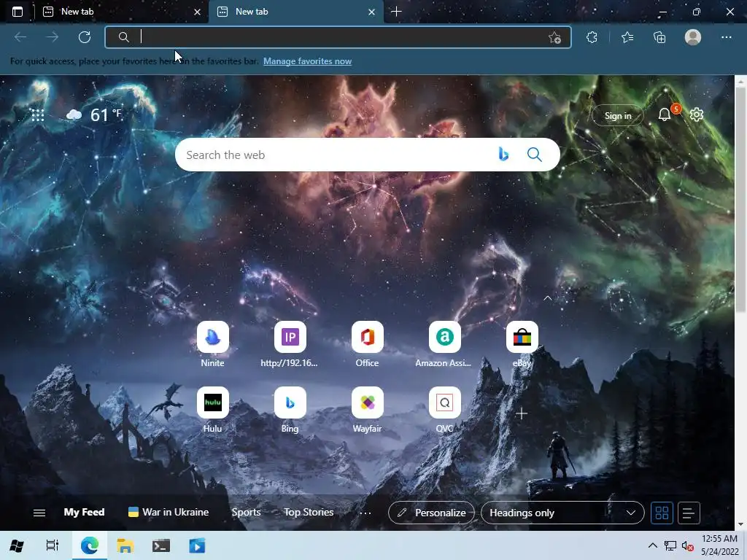Image resolution: width=747 pixels, height=560 pixels.
Task: Click into the address bar field
Action: (338, 37)
